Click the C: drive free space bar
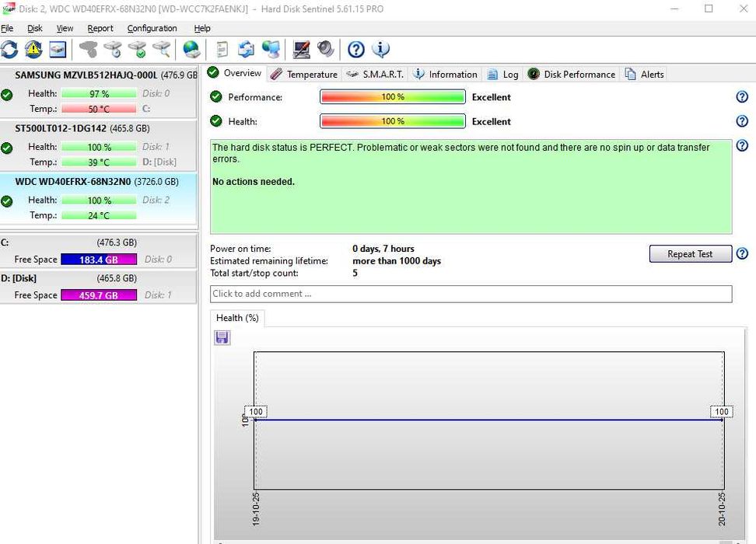The height and width of the screenshot is (544, 756). point(99,260)
